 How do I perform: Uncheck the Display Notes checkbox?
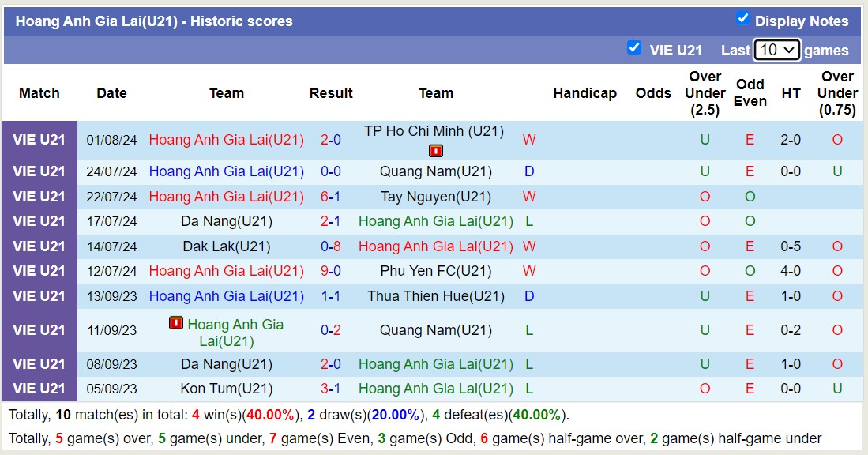pyautogui.click(x=742, y=21)
